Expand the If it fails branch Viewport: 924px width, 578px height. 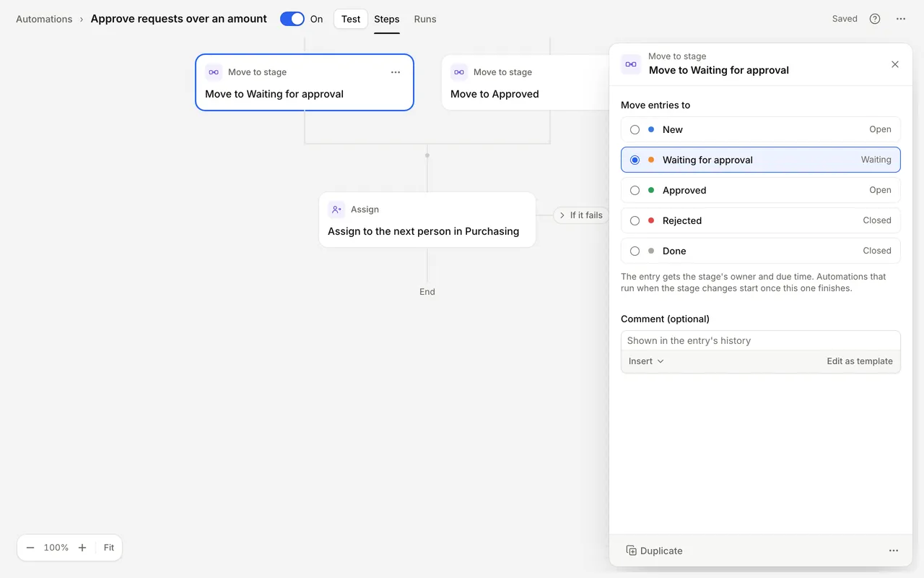pyautogui.click(x=581, y=215)
